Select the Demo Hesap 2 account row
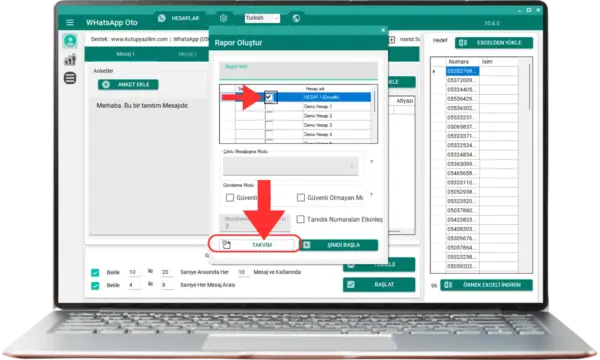 coord(298,116)
